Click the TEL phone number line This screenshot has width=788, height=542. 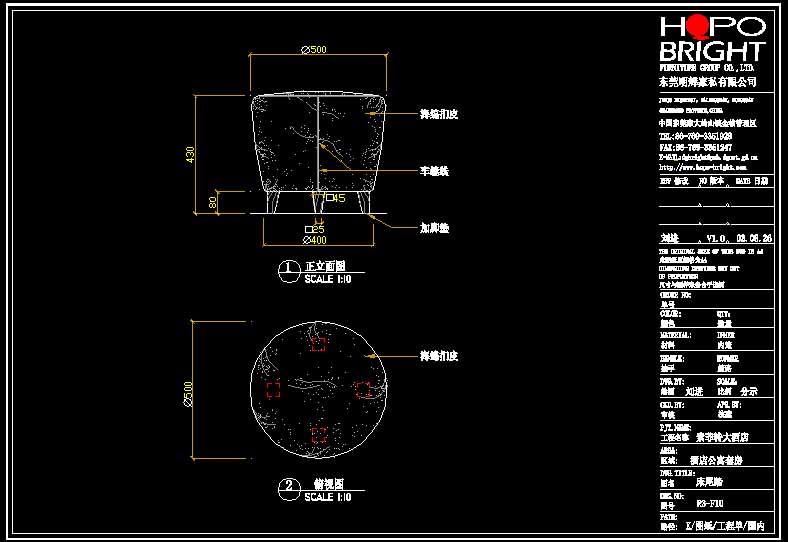[x=696, y=136]
